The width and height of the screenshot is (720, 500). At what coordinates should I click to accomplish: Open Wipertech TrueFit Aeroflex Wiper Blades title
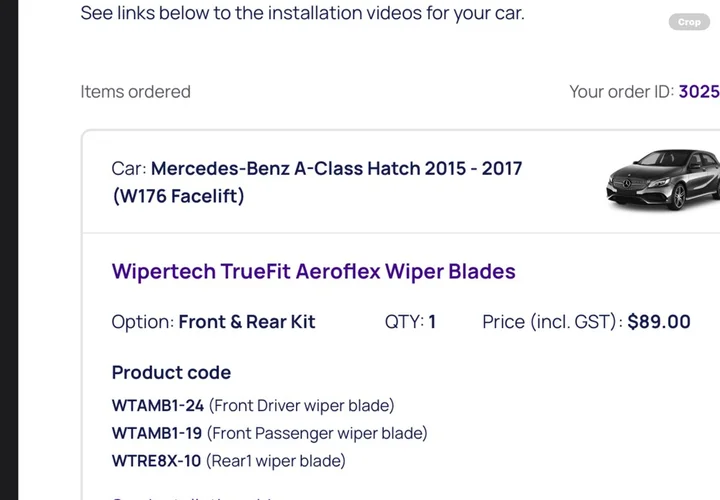click(313, 271)
